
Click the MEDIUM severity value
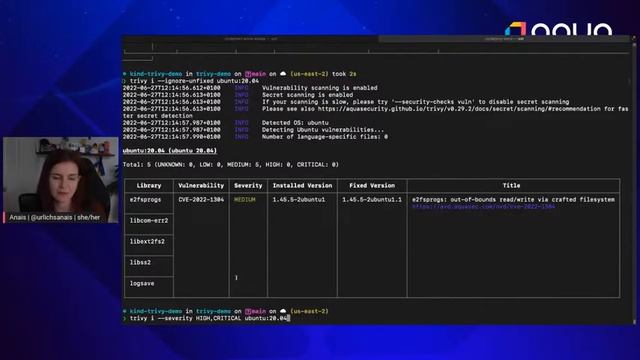pos(245,200)
